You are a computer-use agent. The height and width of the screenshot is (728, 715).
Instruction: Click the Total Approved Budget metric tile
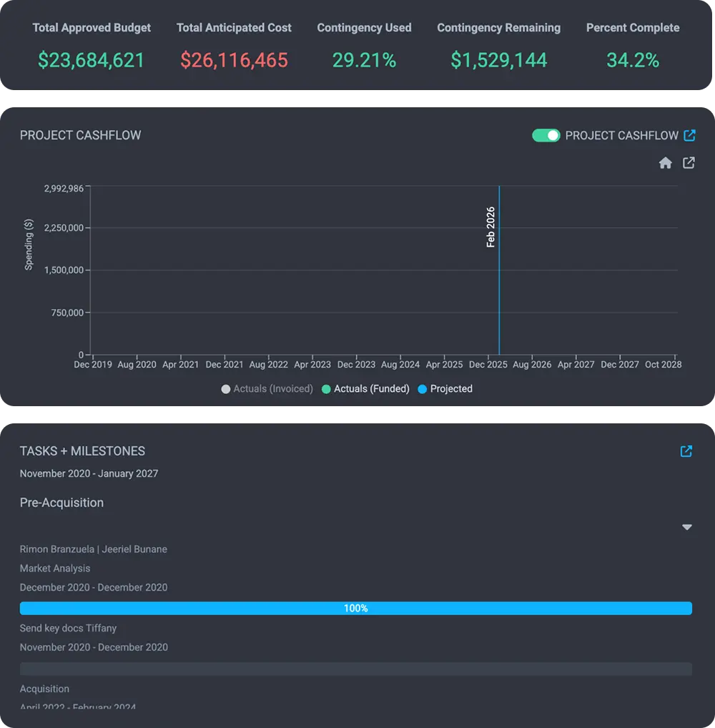tap(91, 44)
